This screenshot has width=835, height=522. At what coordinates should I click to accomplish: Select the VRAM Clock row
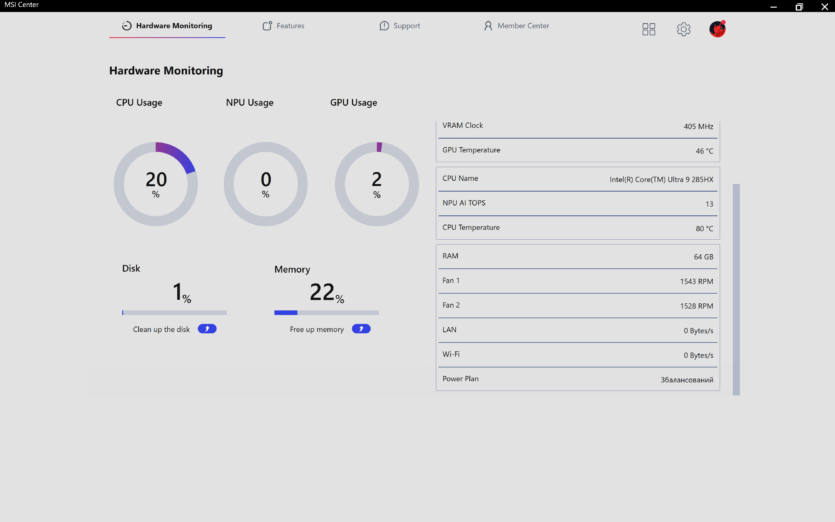click(x=578, y=126)
